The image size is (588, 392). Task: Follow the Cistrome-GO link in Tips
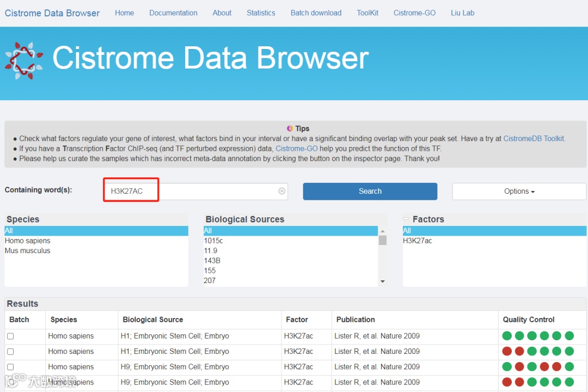click(x=297, y=149)
